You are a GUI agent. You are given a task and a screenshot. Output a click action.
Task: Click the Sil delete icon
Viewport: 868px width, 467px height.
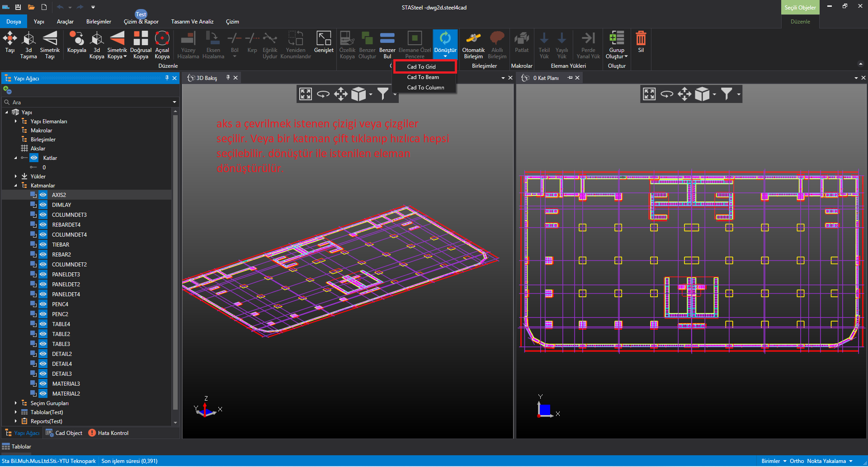[x=641, y=43]
